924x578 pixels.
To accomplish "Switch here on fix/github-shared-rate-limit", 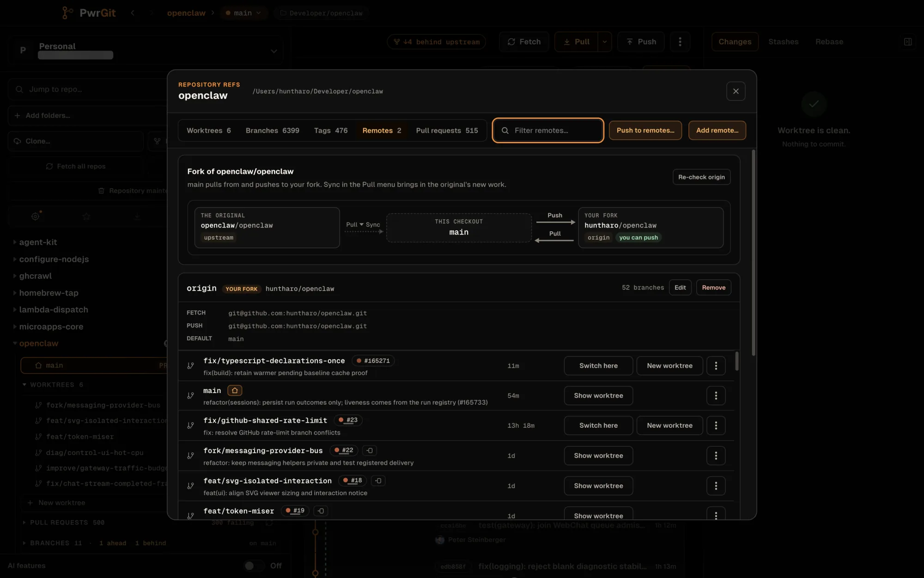I will [x=598, y=425].
